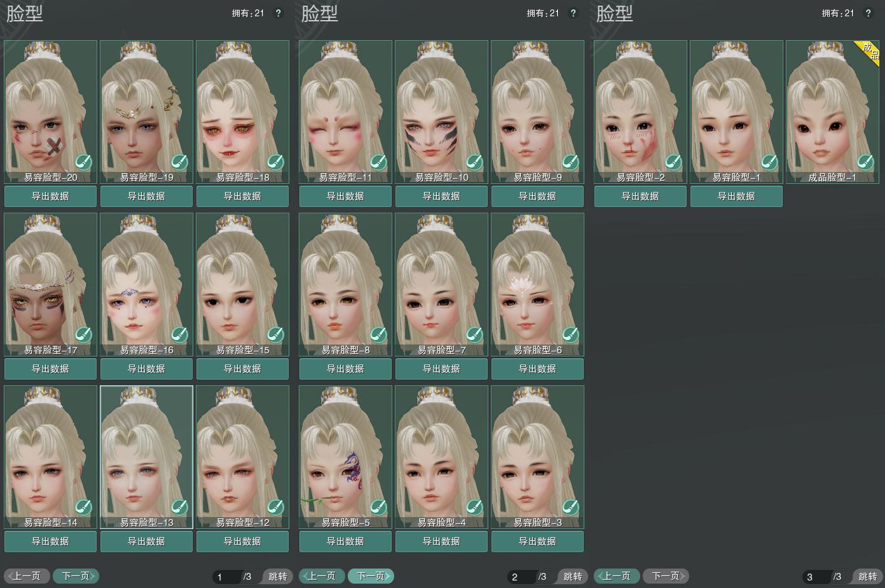Screen dimensions: 885x588
Task: Click the brush edit icon on 易容脸型-18
Action: tap(276, 162)
